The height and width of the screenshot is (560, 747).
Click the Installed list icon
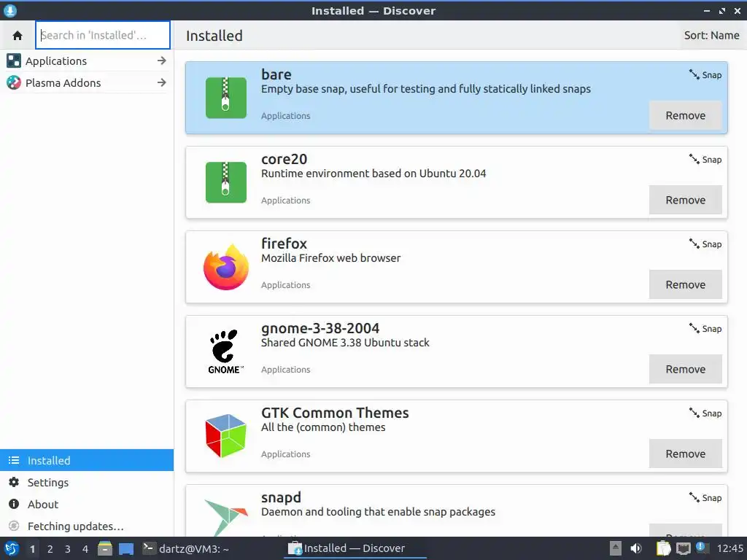click(14, 460)
